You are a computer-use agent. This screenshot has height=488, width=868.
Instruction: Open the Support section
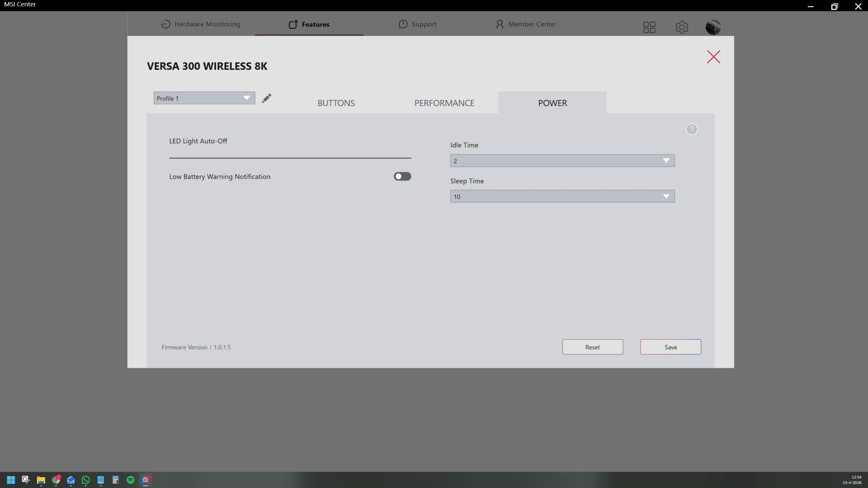pos(418,24)
